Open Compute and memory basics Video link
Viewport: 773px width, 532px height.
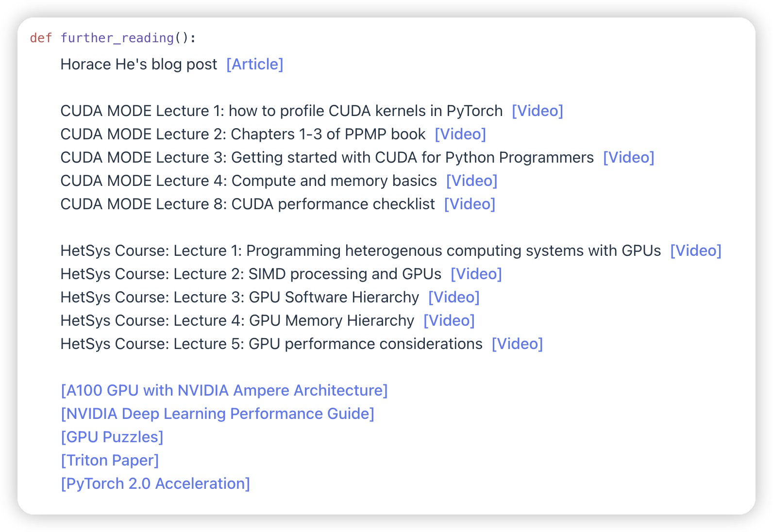[x=471, y=181]
